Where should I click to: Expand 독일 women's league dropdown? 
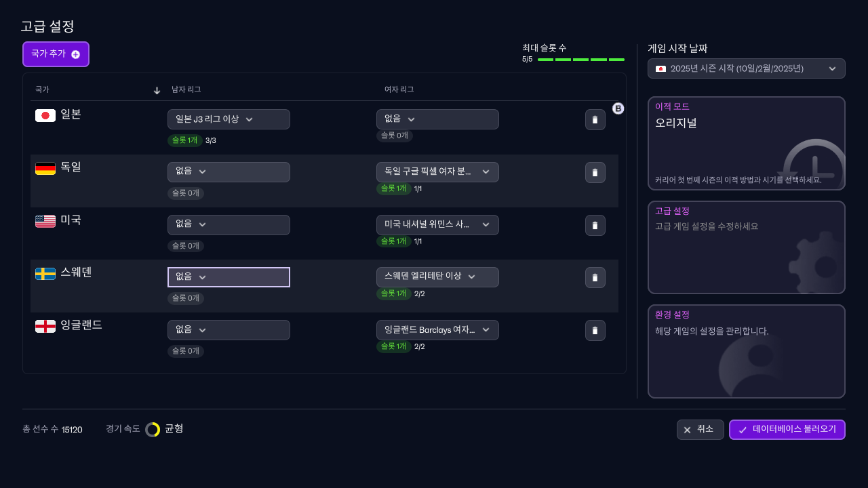437,172
